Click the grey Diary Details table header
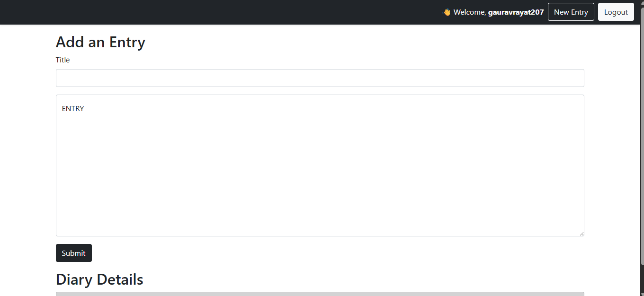This screenshot has height=296, width=644. (x=320, y=294)
